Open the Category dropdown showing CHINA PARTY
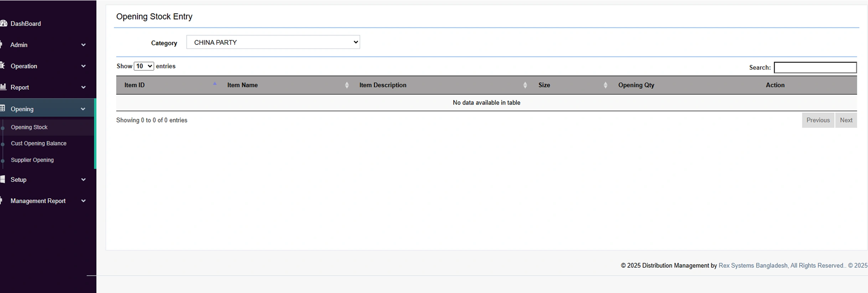The width and height of the screenshot is (868, 293). coord(273,42)
